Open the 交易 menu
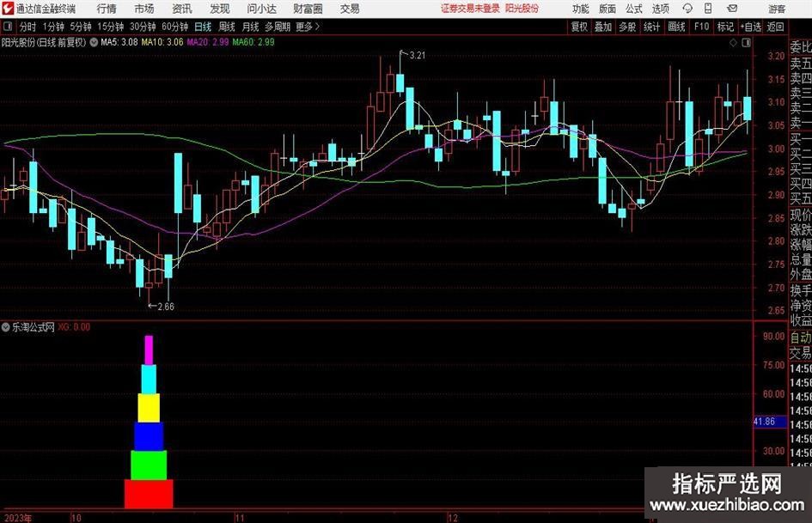Viewport: 812px width, 523px height. coord(350,9)
